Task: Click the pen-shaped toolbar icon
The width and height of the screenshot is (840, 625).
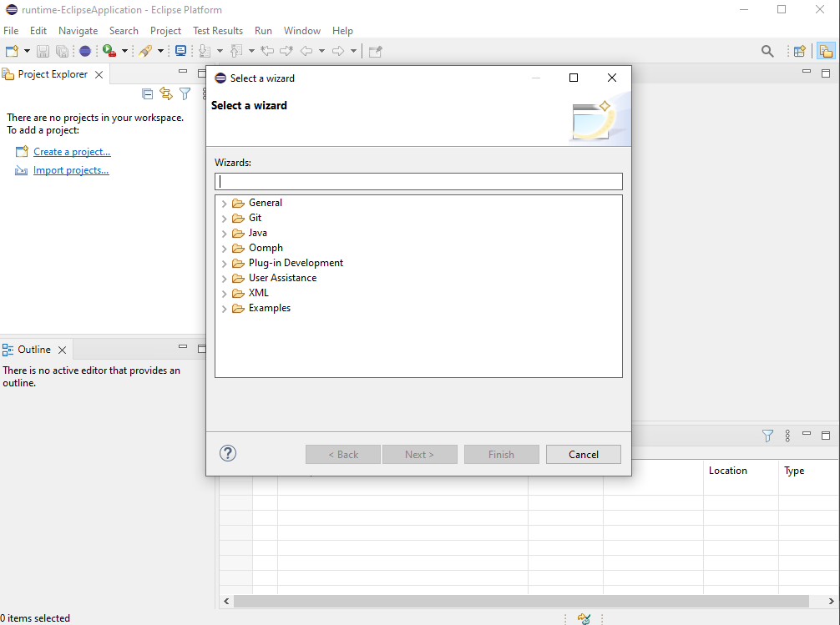Action: tap(145, 51)
